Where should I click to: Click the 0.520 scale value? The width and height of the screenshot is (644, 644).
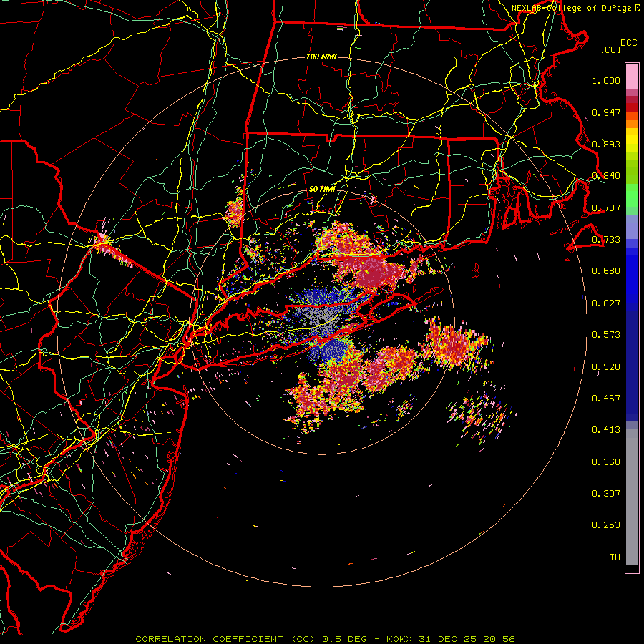click(606, 367)
